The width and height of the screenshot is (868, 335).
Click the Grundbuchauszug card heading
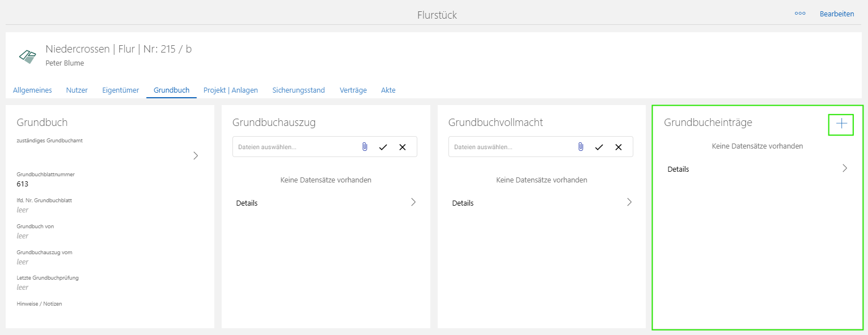(274, 123)
